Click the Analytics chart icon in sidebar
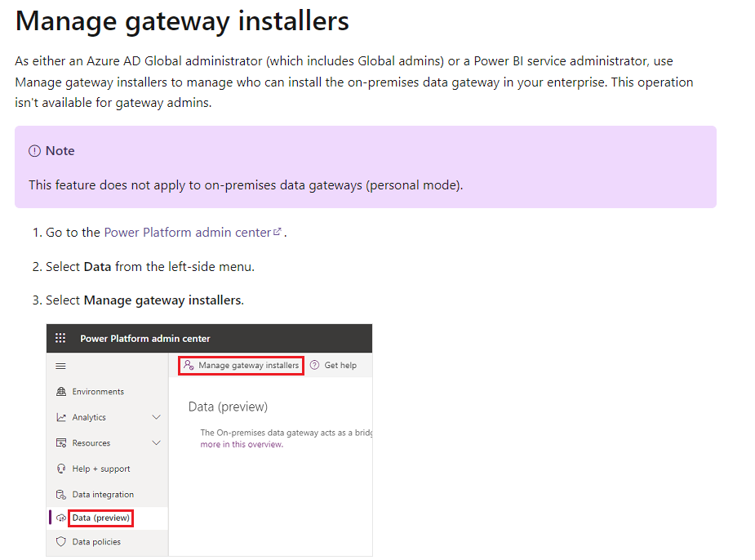The image size is (755, 560). coord(60,417)
